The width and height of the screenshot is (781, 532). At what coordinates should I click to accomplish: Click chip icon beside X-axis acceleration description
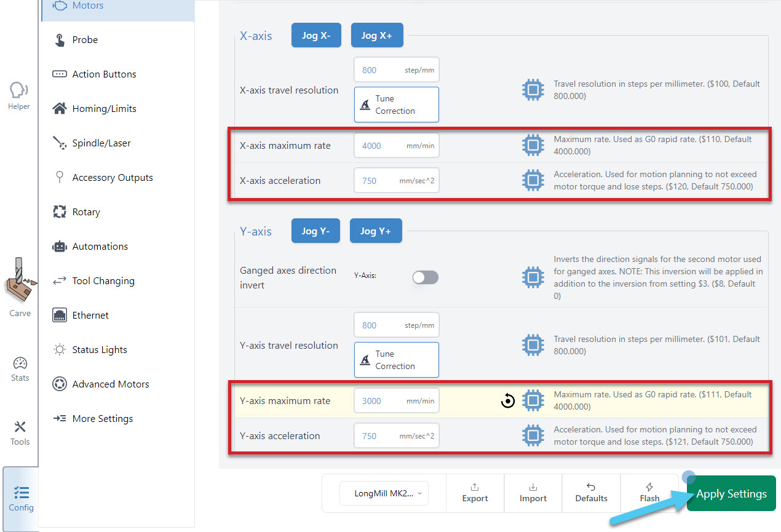533,181
